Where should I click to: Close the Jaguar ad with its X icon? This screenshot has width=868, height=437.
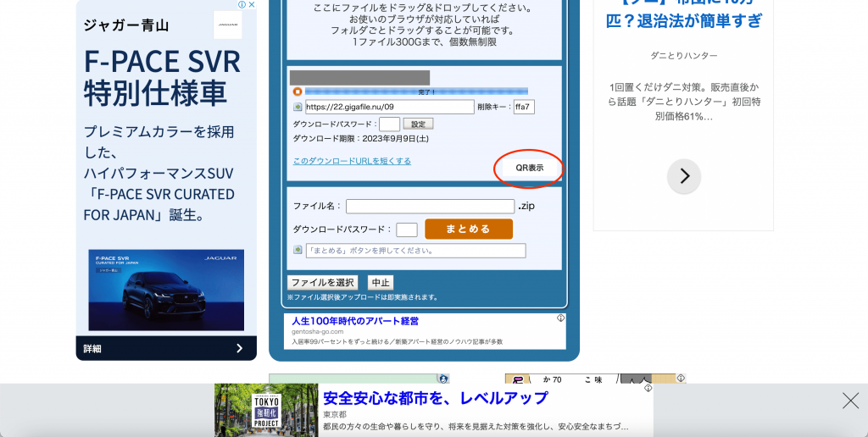coord(251,4)
